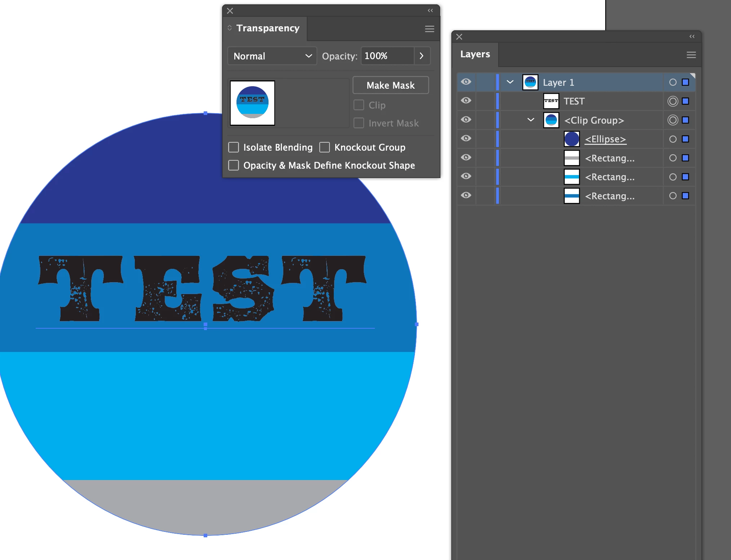Expand the Opacity slider arrow
This screenshot has width=731, height=560.
[x=421, y=56]
